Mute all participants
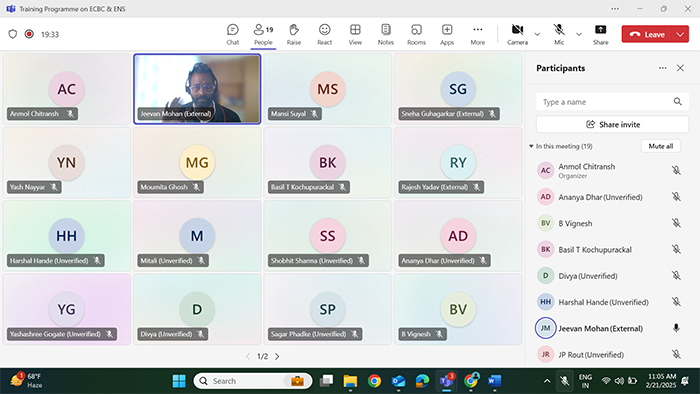This screenshot has width=700, height=394. 661,146
